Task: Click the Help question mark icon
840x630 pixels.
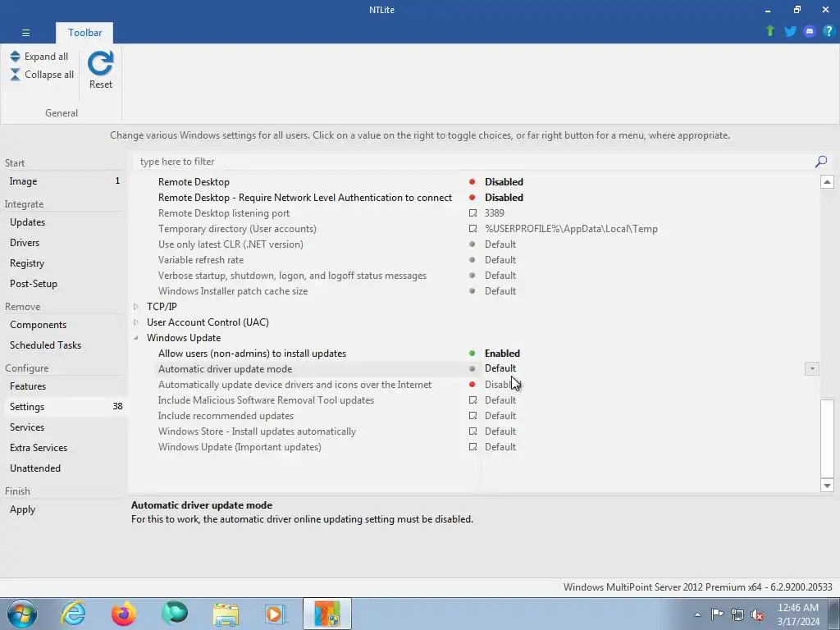Action: pyautogui.click(x=829, y=31)
